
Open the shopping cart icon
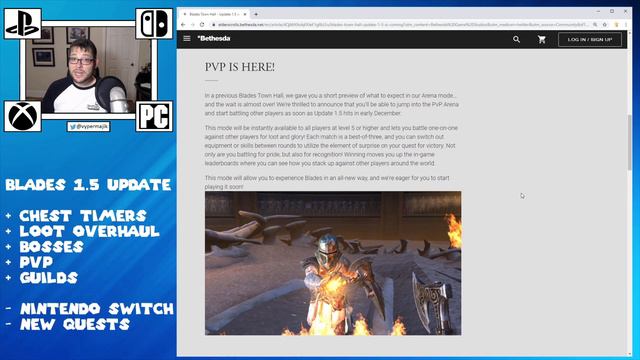(542, 39)
